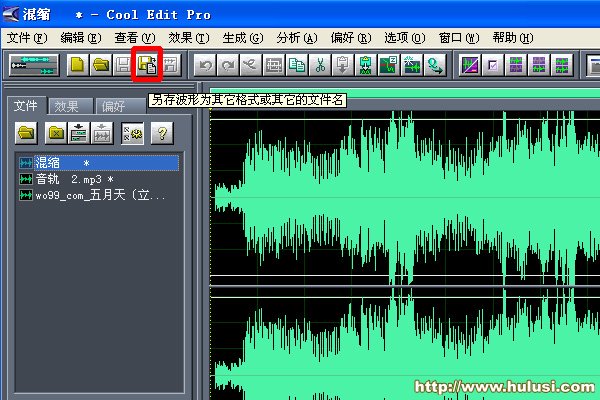Viewport: 600px width, 400px height.
Task: Open the 生成(G) menu
Action: point(243,38)
